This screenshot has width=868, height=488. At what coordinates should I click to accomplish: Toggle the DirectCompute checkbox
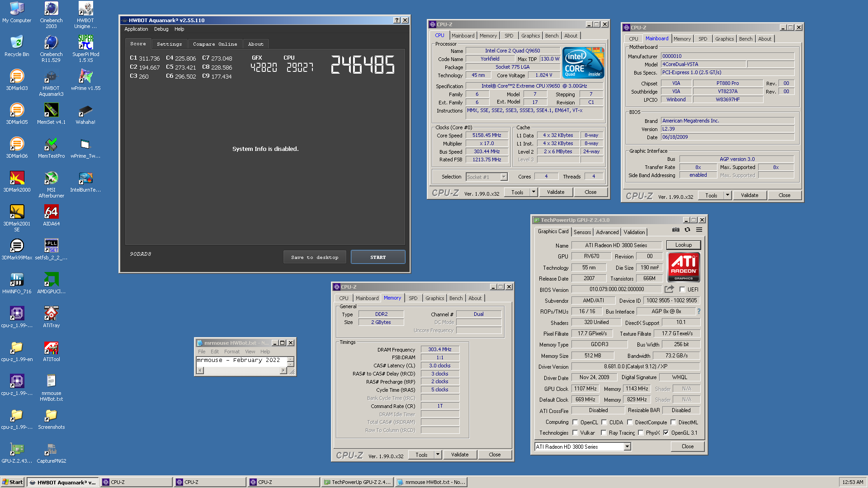click(630, 422)
